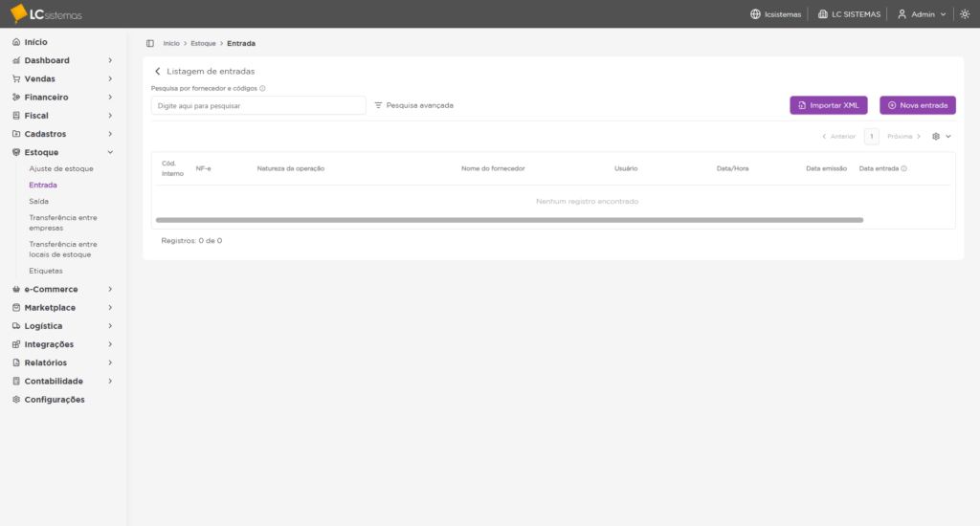Click the search input field
980x526 pixels.
[258, 105]
